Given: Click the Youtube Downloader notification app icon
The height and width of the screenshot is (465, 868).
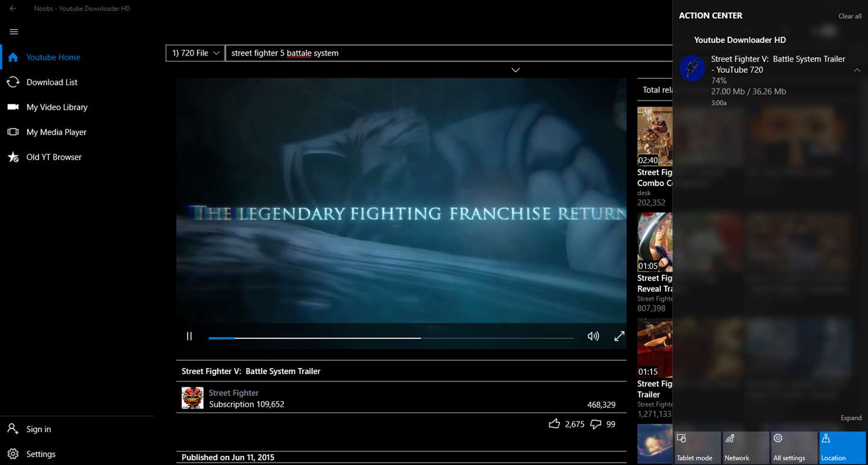Looking at the screenshot, I should click(692, 69).
